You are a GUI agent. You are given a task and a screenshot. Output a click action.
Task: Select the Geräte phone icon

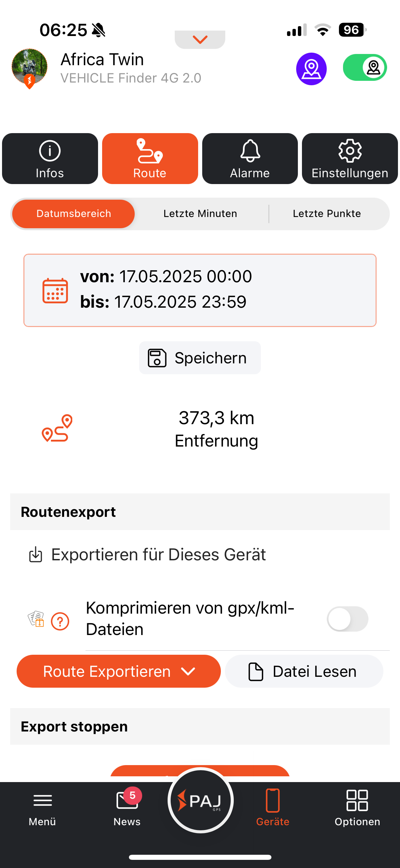[x=272, y=801]
